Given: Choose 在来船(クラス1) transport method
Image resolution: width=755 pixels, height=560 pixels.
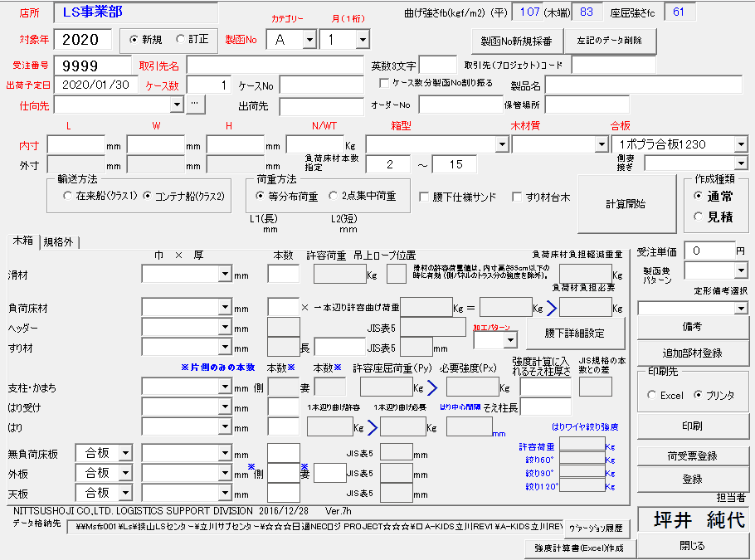Looking at the screenshot, I should coord(67,196).
